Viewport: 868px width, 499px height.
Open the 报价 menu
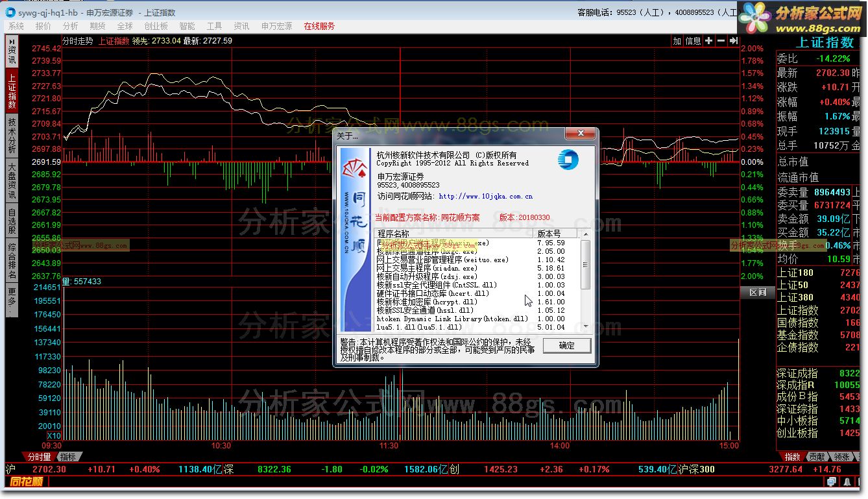[43, 26]
